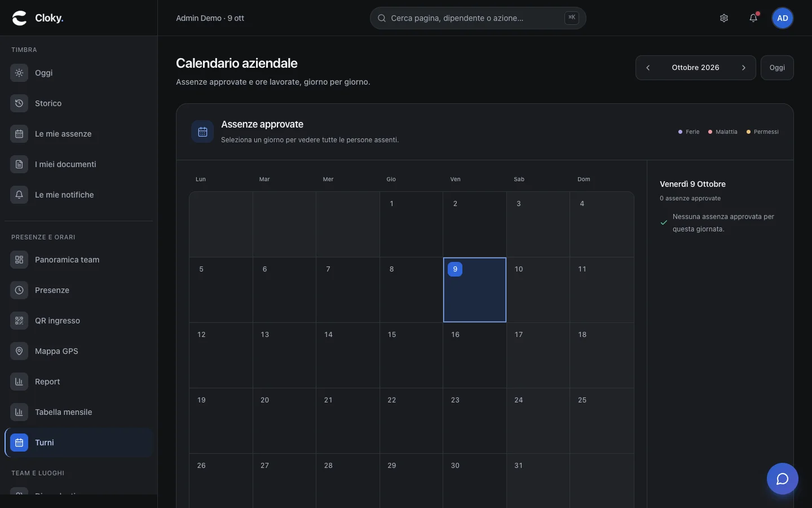Click the Cloky logo icon
The height and width of the screenshot is (508, 812).
tap(20, 18)
